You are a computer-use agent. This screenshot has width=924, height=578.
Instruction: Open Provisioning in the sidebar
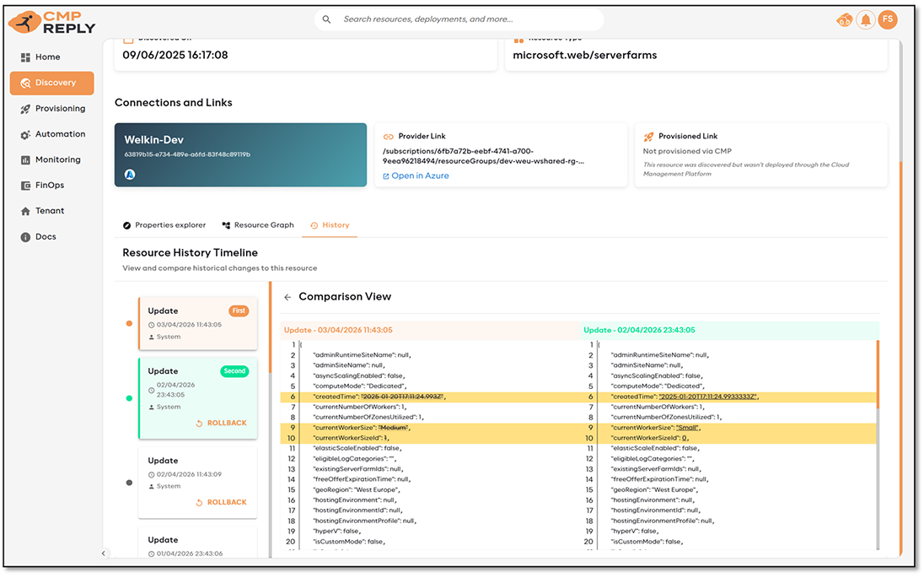tap(59, 109)
